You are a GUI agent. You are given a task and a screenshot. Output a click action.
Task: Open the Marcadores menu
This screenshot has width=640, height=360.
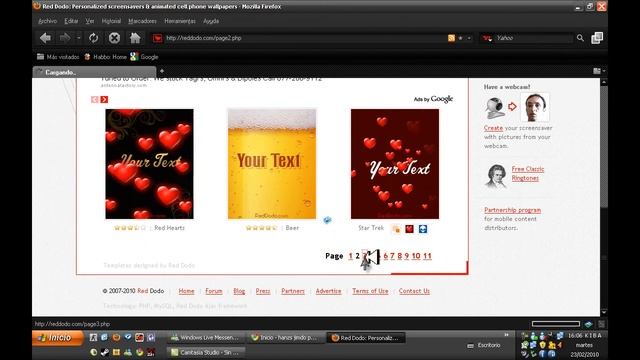(142, 21)
